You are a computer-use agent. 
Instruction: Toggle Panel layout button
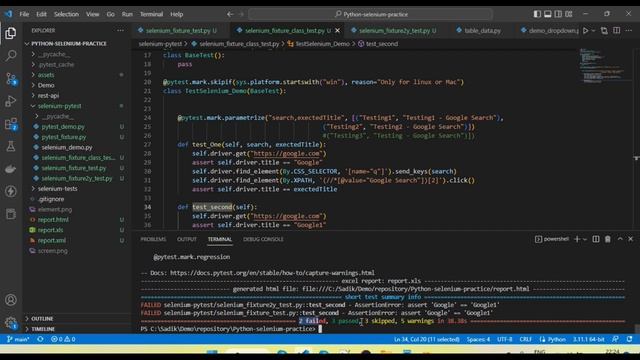pos(548,14)
